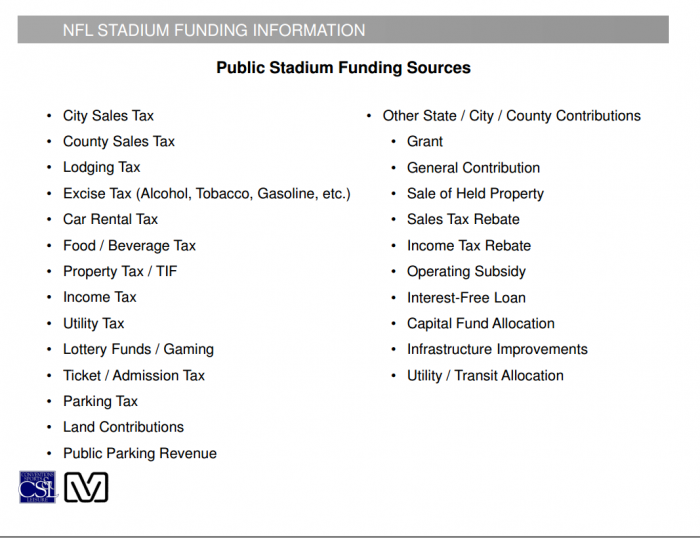Click the Infrastructure Improvements item
Viewport: 700px width, 538px height.
click(497, 350)
